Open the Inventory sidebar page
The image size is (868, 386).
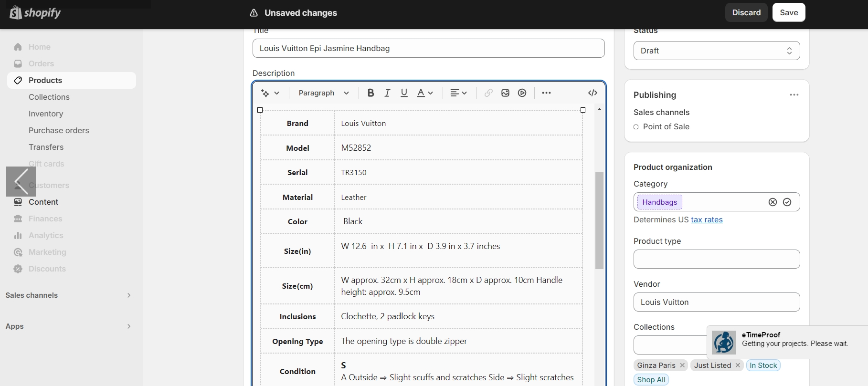click(46, 114)
